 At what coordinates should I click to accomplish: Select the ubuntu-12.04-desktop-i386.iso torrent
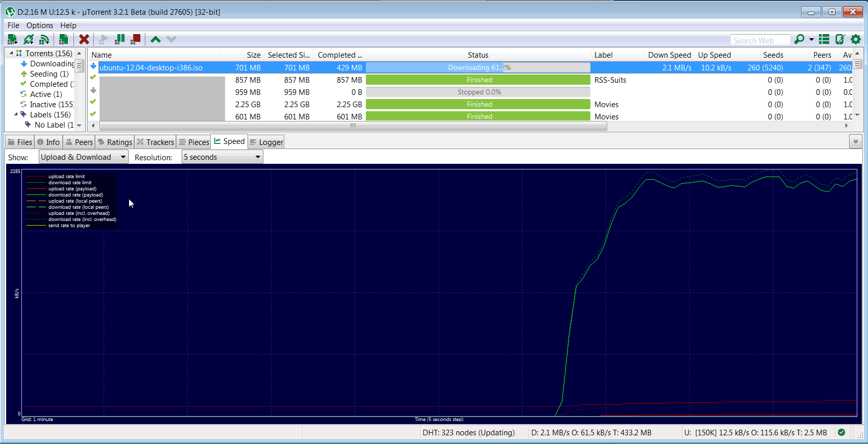pyautogui.click(x=151, y=67)
